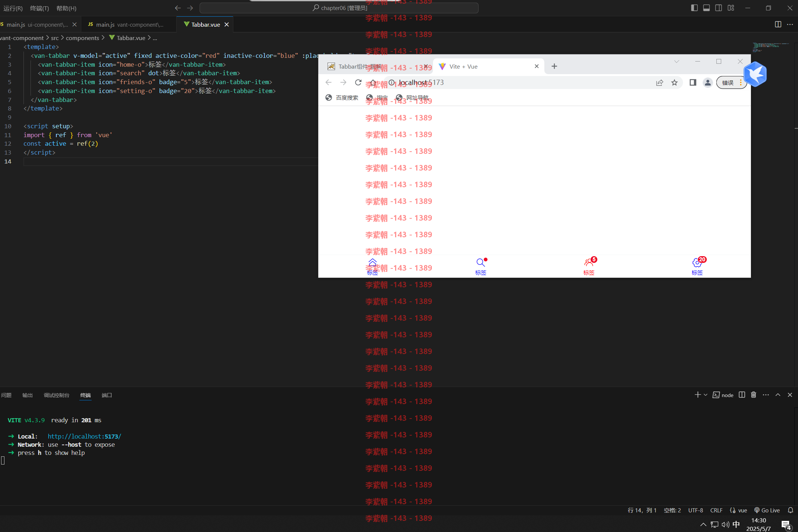Image resolution: width=798 pixels, height=532 pixels.
Task: Open notifications bell in status bar
Action: click(790, 510)
